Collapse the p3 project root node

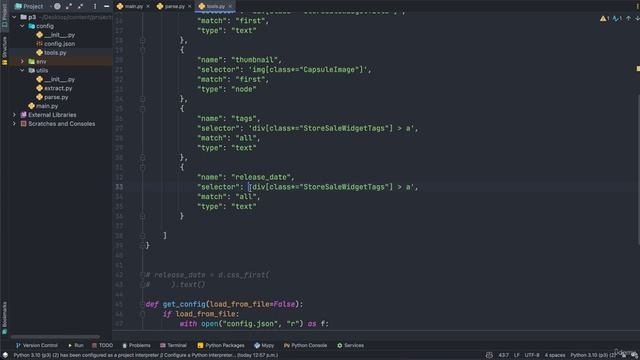click(x=15, y=17)
